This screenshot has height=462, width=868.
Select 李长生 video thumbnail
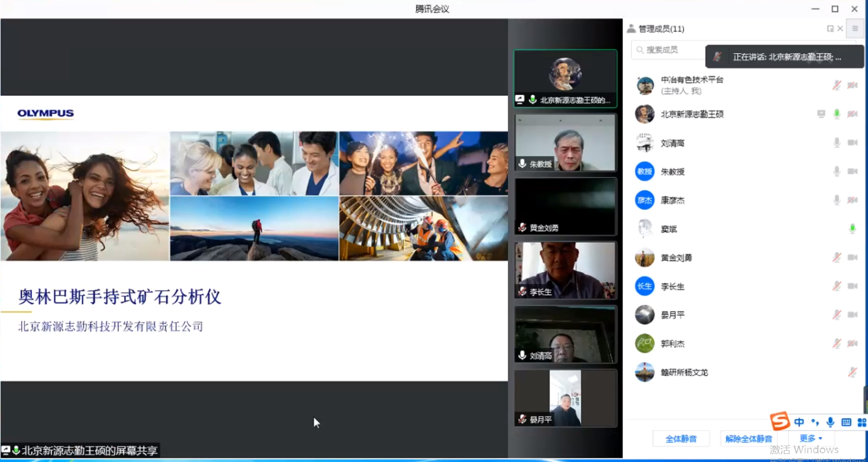pos(565,270)
